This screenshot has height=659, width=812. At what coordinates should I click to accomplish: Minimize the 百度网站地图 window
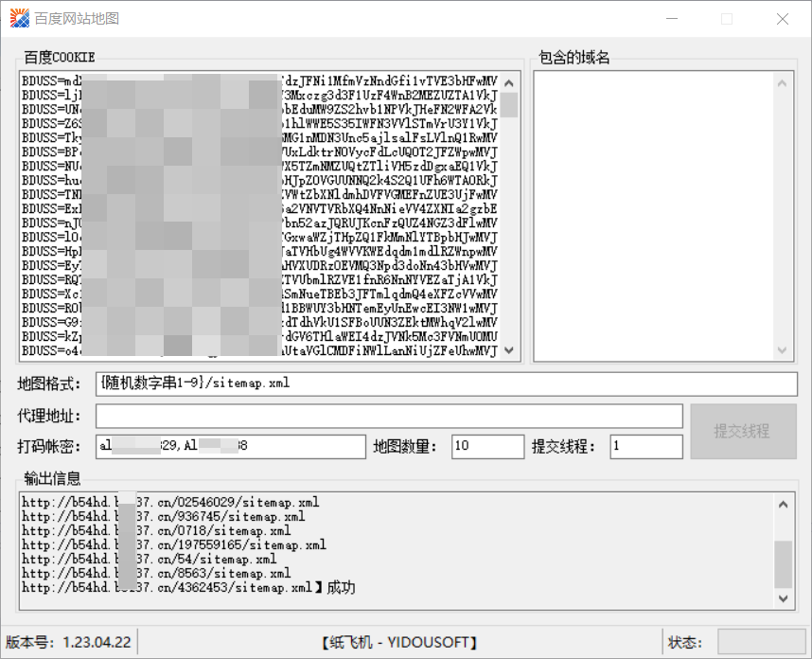pyautogui.click(x=672, y=19)
